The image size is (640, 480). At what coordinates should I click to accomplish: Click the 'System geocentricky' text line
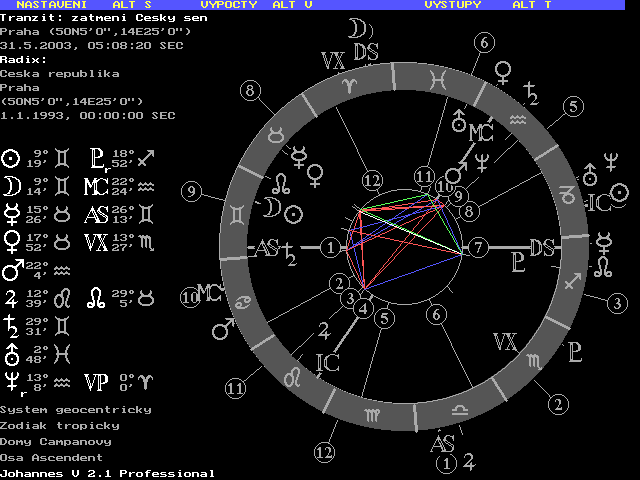click(75, 410)
